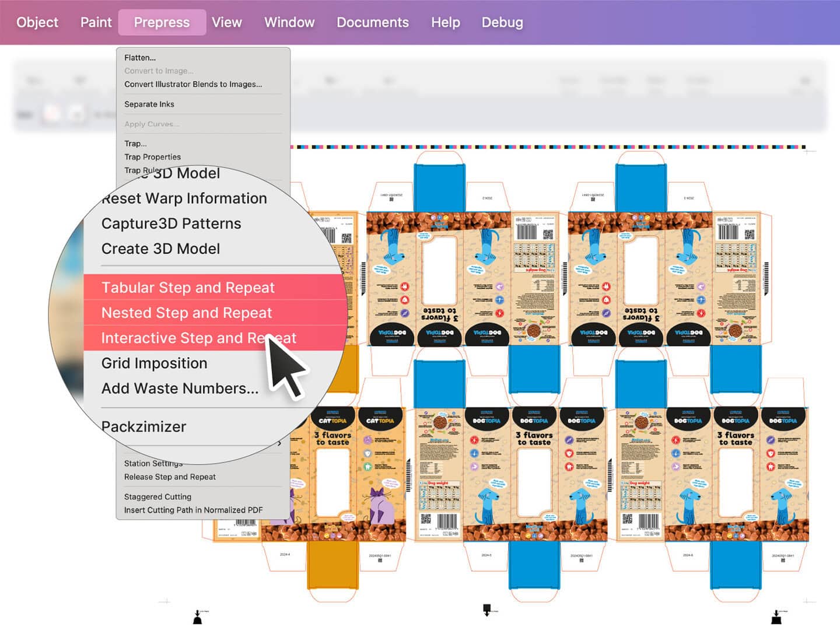The width and height of the screenshot is (840, 630).
Task: Open the Object menu
Action: tap(37, 22)
